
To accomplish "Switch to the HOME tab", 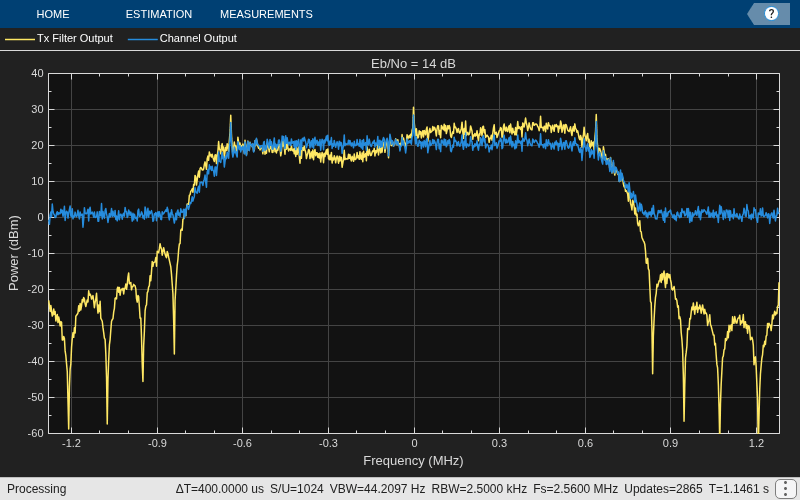I will click(x=53, y=14).
